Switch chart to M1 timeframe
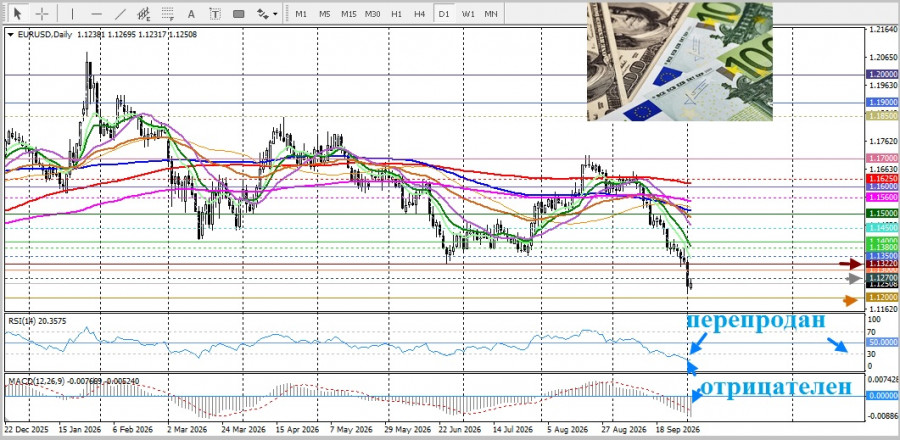The image size is (900, 440). (301, 13)
